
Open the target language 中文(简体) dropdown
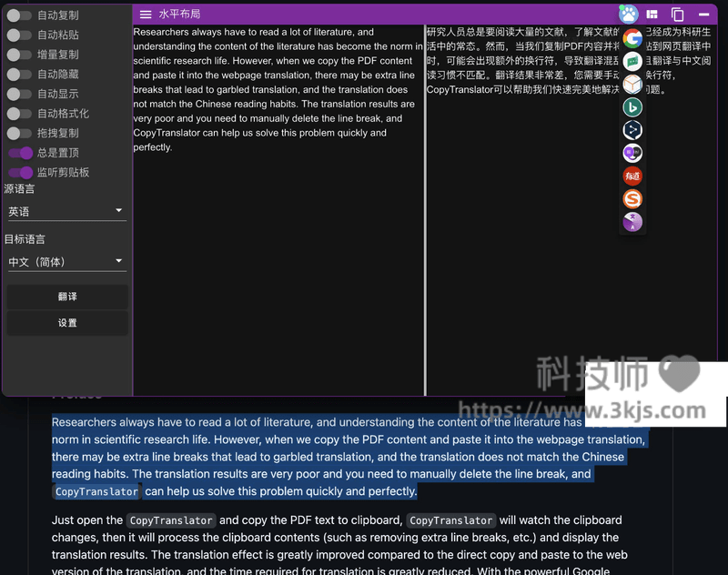point(66,262)
